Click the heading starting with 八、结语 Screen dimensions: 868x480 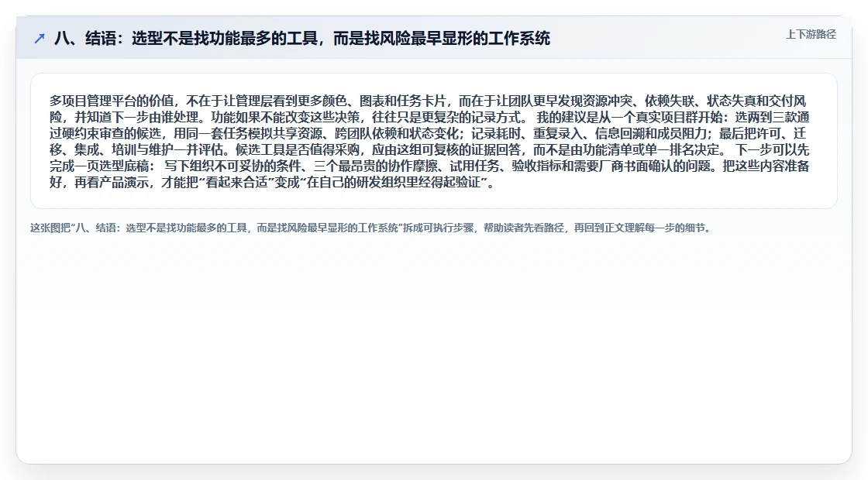pos(302,38)
